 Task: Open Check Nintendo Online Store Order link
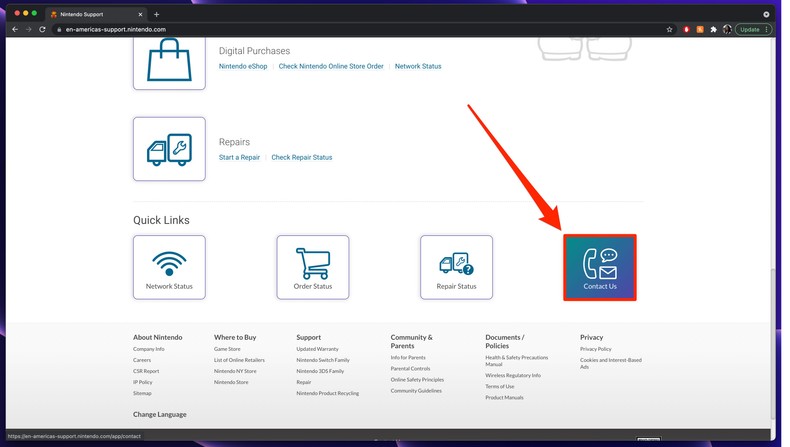[331, 66]
